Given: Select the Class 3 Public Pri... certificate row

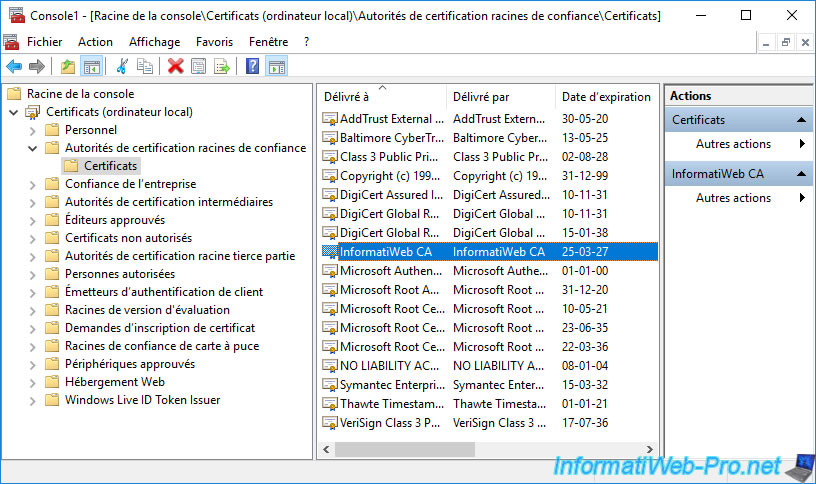Looking at the screenshot, I should (x=489, y=157).
